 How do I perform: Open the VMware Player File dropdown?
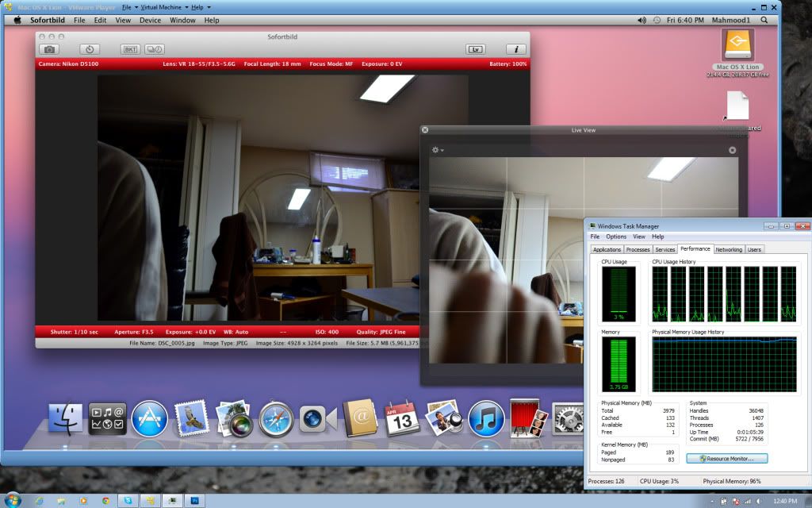coord(129,7)
